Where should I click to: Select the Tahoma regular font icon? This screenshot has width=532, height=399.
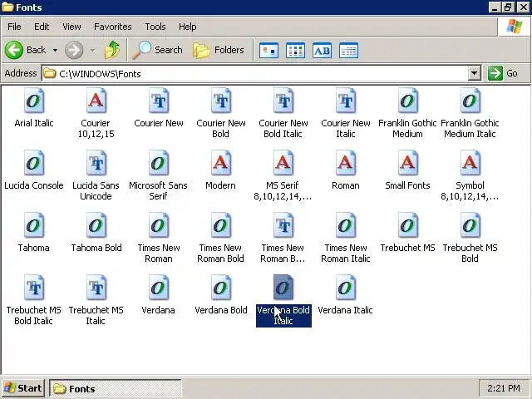click(x=34, y=225)
